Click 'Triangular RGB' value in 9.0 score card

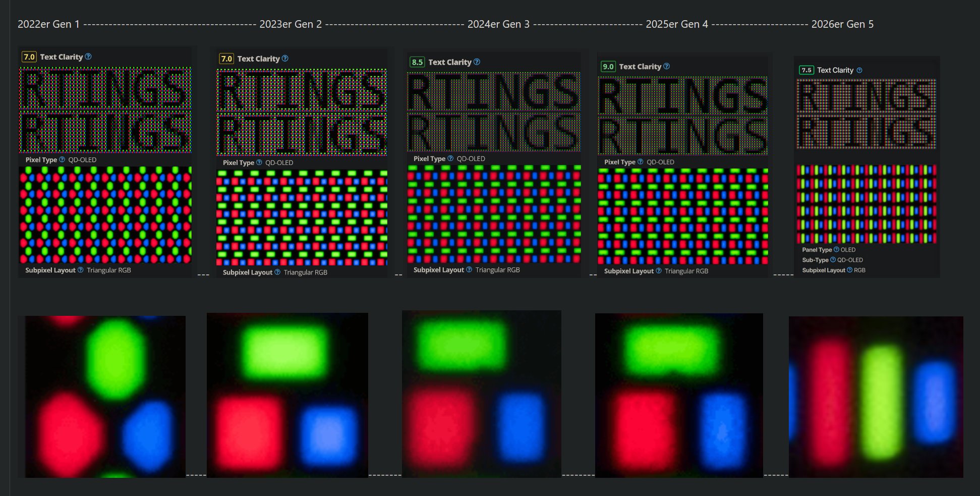(x=686, y=271)
